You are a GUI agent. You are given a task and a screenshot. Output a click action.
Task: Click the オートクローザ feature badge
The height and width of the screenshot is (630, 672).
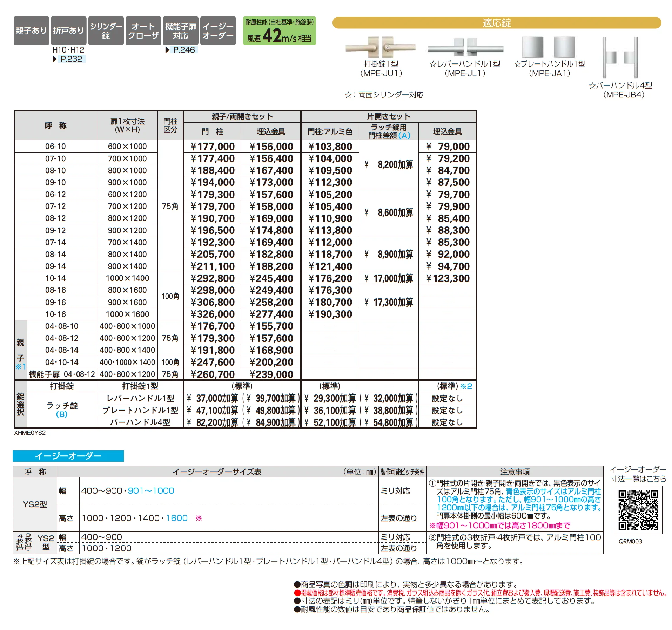coord(143,31)
